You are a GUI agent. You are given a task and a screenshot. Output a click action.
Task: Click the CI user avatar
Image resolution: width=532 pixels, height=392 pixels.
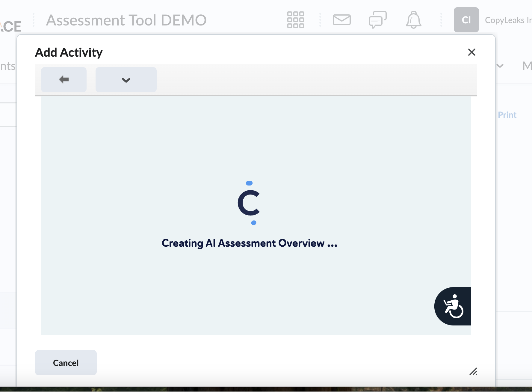[x=466, y=20]
